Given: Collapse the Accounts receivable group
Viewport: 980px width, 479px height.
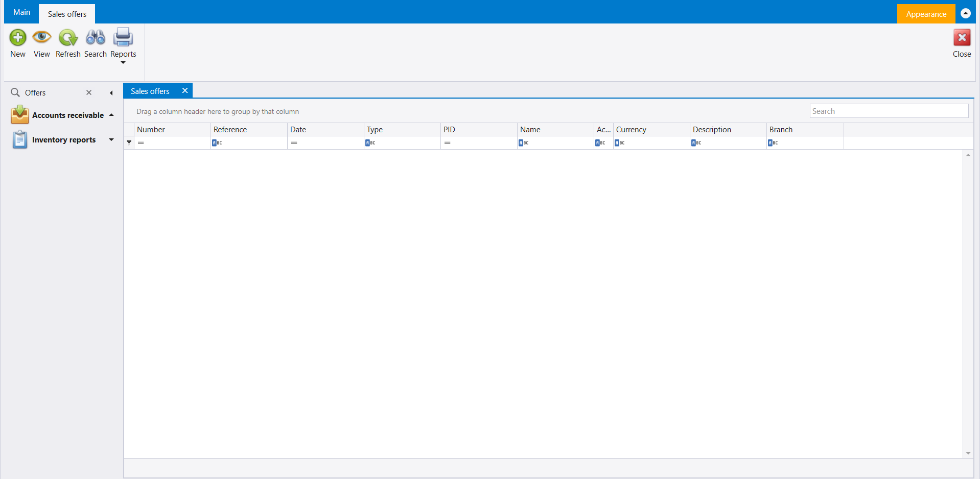Looking at the screenshot, I should point(111,115).
